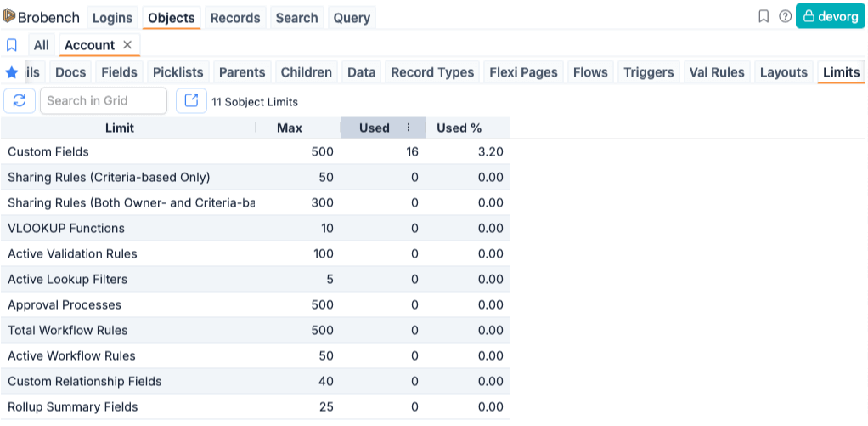The height and width of the screenshot is (426, 868).
Task: Switch to the Flows sub-tab
Action: tap(590, 72)
